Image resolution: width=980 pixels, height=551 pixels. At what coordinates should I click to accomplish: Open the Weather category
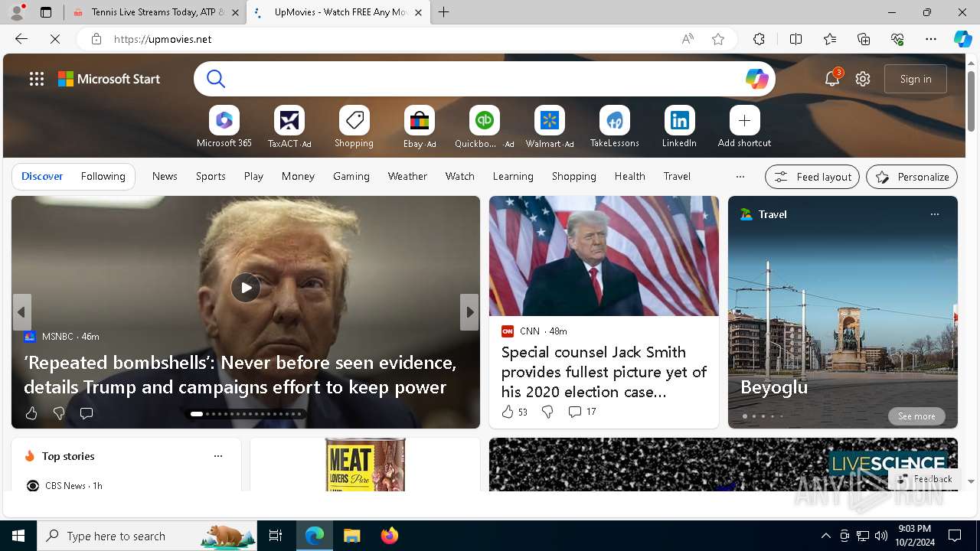click(x=407, y=176)
